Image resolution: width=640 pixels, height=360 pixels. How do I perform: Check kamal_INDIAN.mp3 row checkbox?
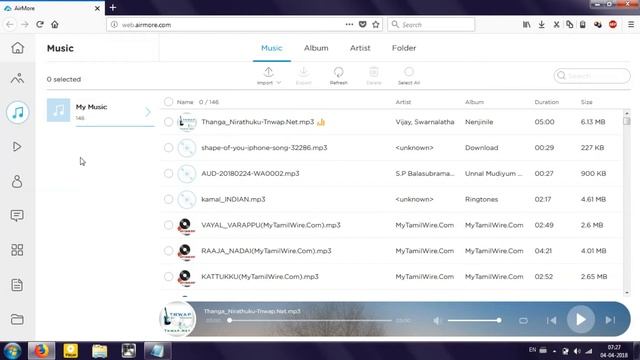click(x=168, y=199)
